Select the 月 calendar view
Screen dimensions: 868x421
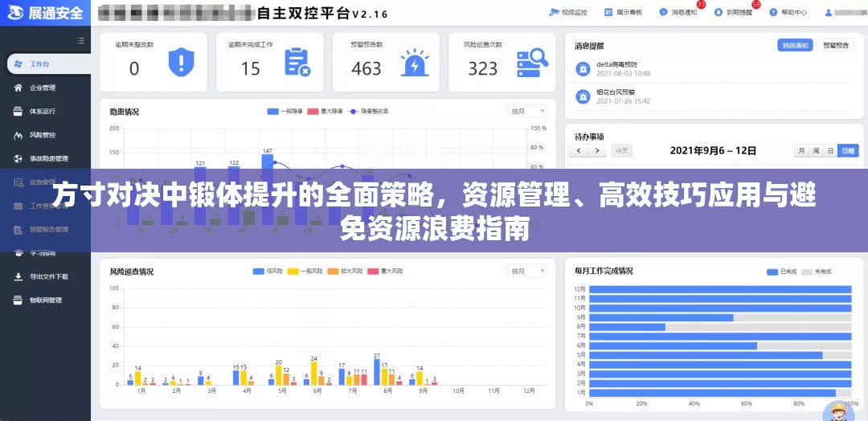pos(801,150)
